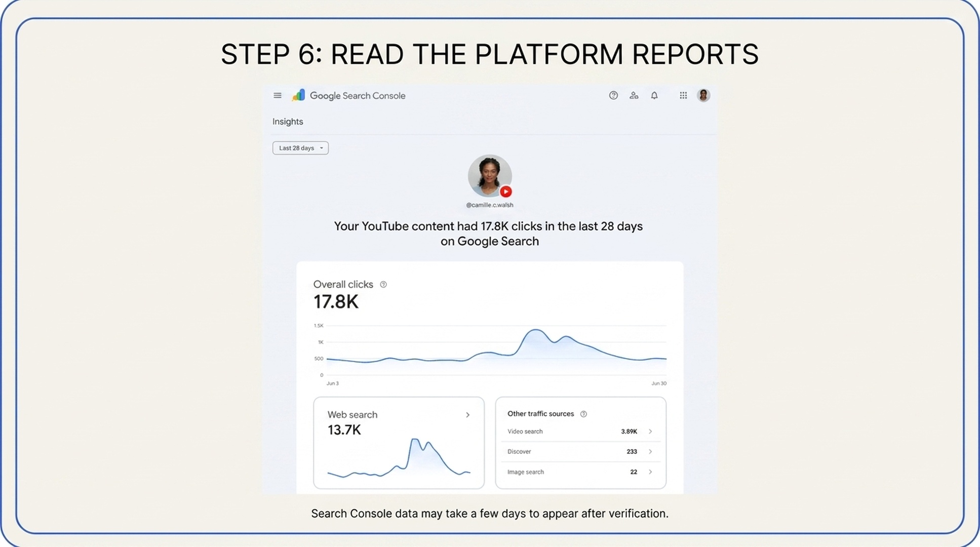Image resolution: width=980 pixels, height=547 pixels.
Task: Click the 13.7K web search value
Action: [x=344, y=430]
